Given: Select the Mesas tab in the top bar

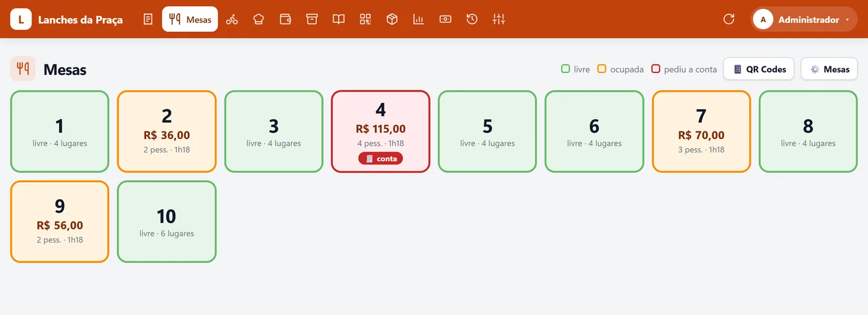Looking at the screenshot, I should (x=190, y=19).
